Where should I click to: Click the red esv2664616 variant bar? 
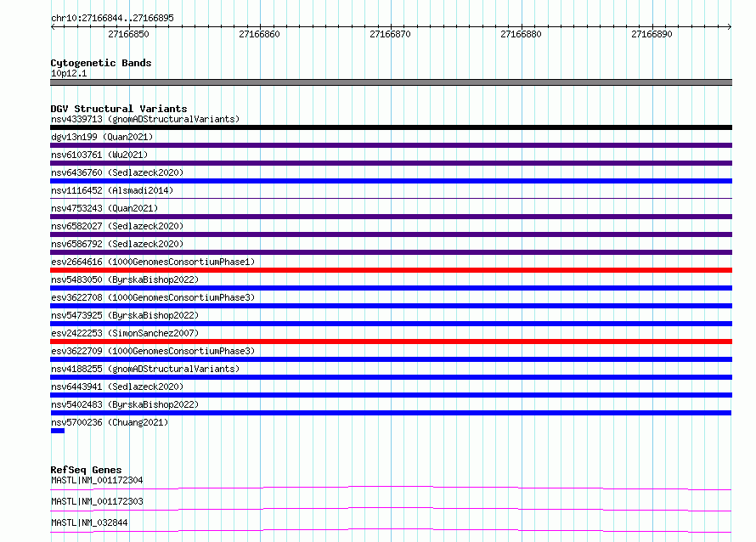(391, 270)
